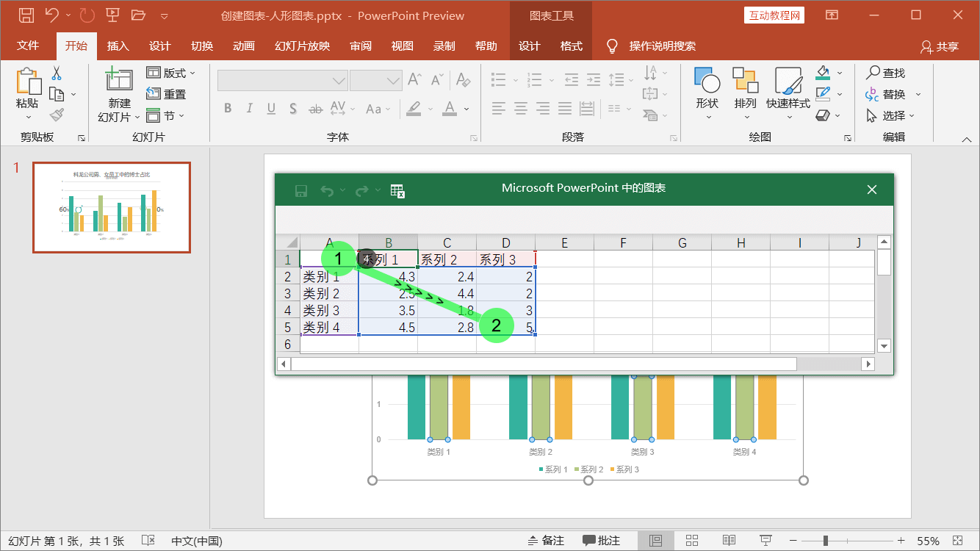The image size is (980, 551).
Task: Click the Shapes gallery icon
Action: point(707,81)
